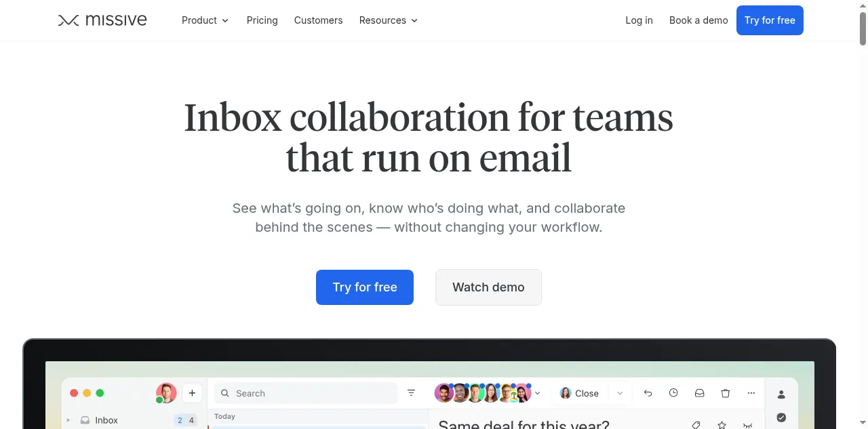This screenshot has height=429, width=868.
Task: Click the label tag icon
Action: click(x=696, y=424)
